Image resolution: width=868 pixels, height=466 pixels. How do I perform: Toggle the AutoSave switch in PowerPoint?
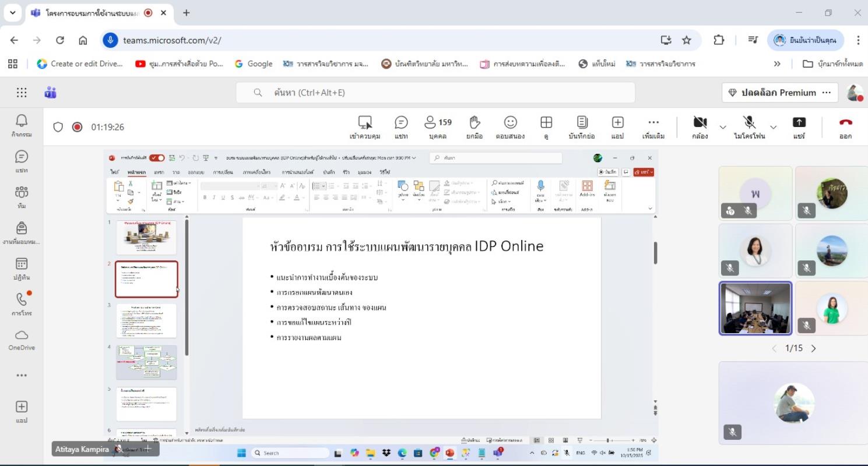pyautogui.click(x=157, y=158)
